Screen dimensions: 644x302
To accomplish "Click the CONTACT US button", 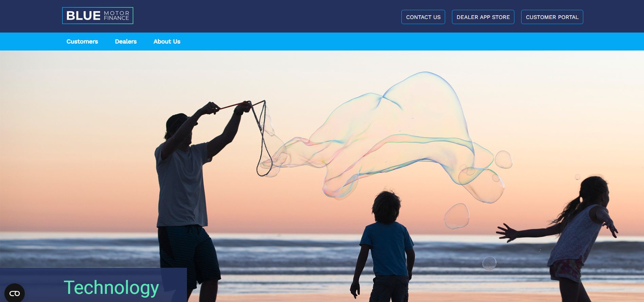I will click(423, 17).
